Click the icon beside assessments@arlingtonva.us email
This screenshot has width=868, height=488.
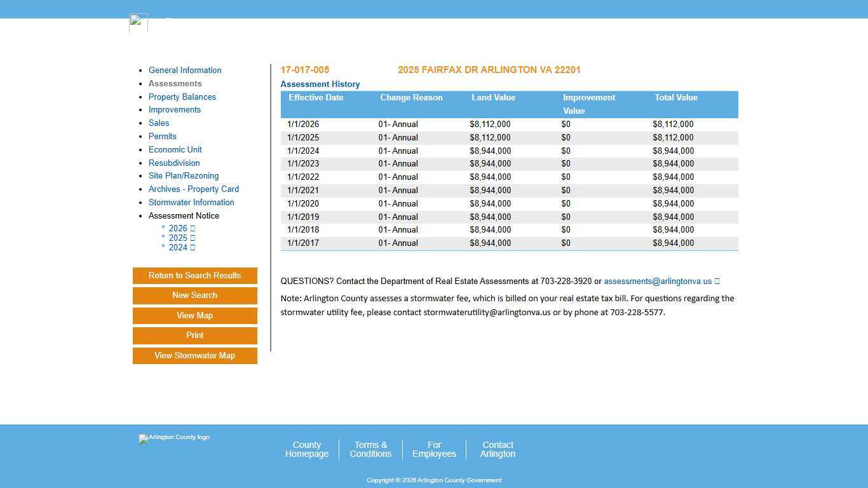(717, 281)
